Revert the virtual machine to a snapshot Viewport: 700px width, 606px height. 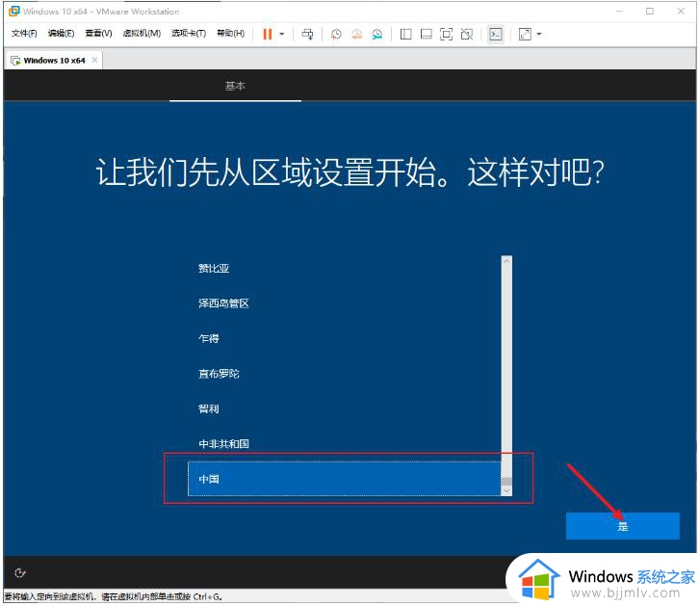point(356,35)
